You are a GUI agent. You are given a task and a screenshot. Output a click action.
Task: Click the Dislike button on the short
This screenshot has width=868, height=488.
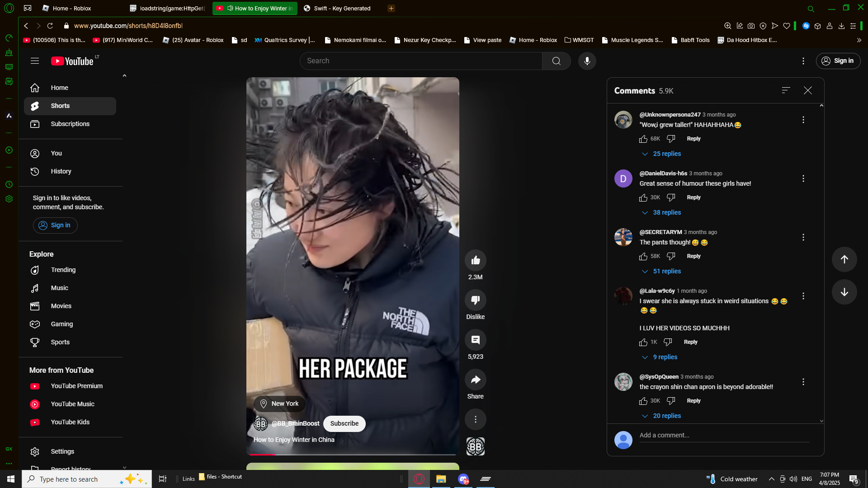[475, 300]
